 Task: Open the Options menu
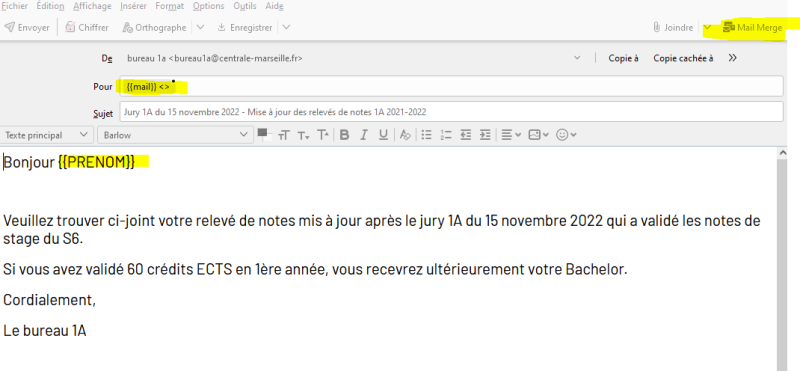click(x=209, y=6)
